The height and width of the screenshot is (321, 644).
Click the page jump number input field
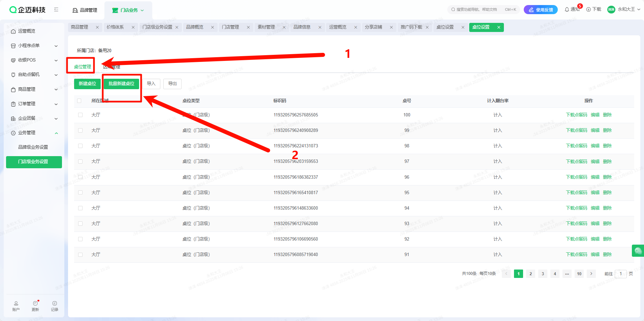620,274
